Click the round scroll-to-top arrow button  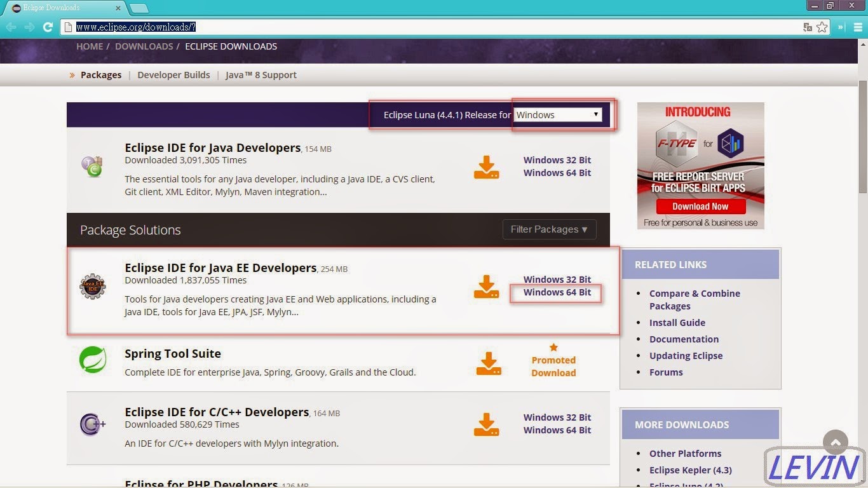pyautogui.click(x=836, y=443)
